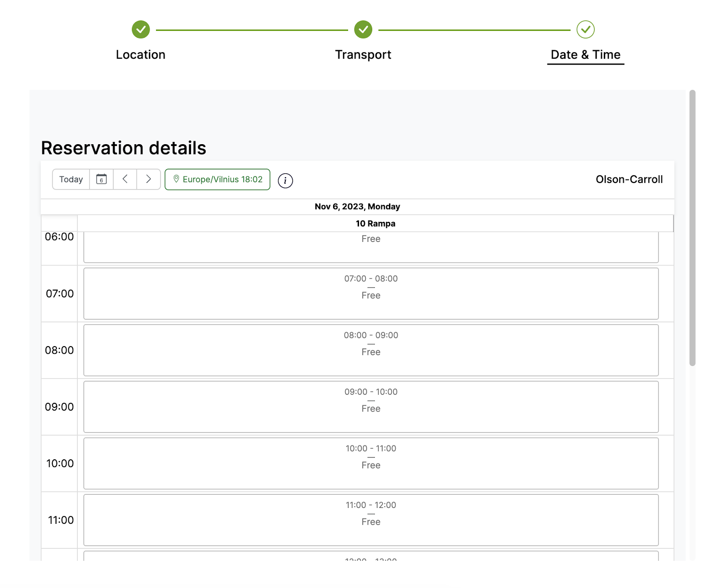The width and height of the screenshot is (728, 588).
Task: Go to previous day arrow
Action: 125,179
